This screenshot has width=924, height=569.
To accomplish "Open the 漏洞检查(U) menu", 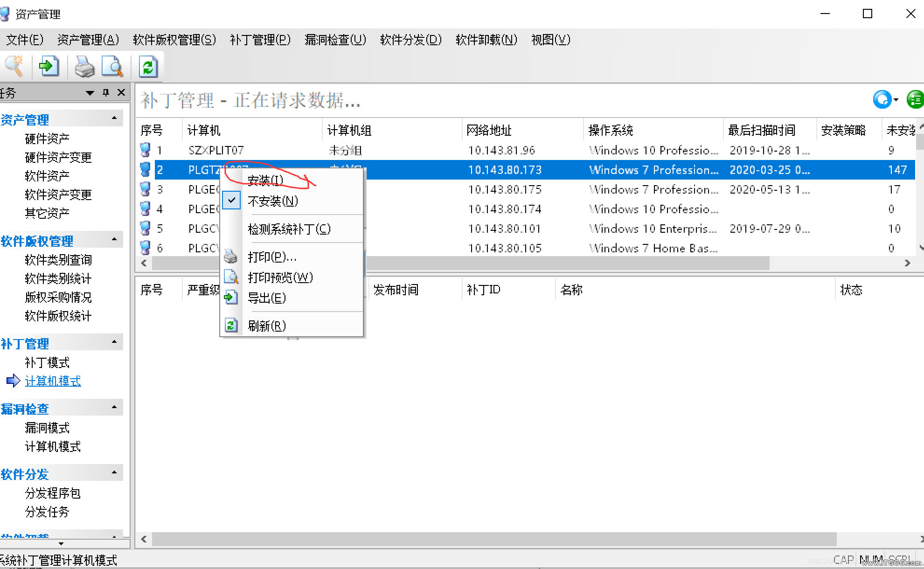I will pyautogui.click(x=335, y=40).
